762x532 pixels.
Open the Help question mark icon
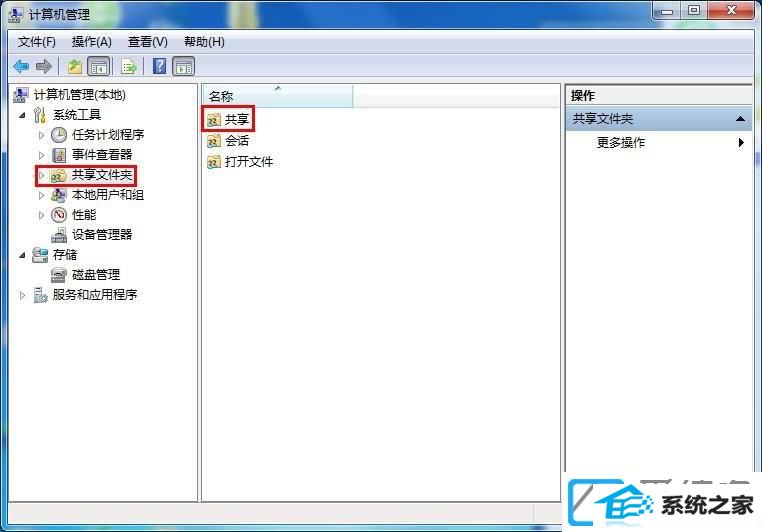tap(159, 66)
